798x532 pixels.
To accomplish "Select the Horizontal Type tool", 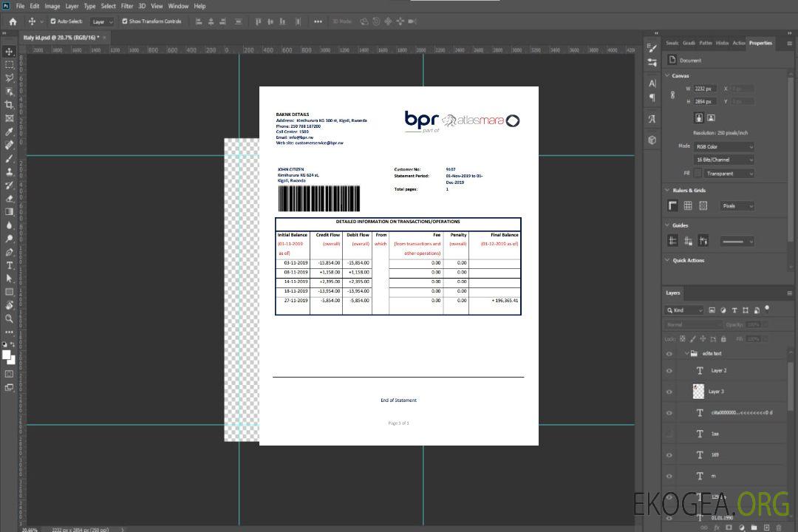I will pos(9,265).
